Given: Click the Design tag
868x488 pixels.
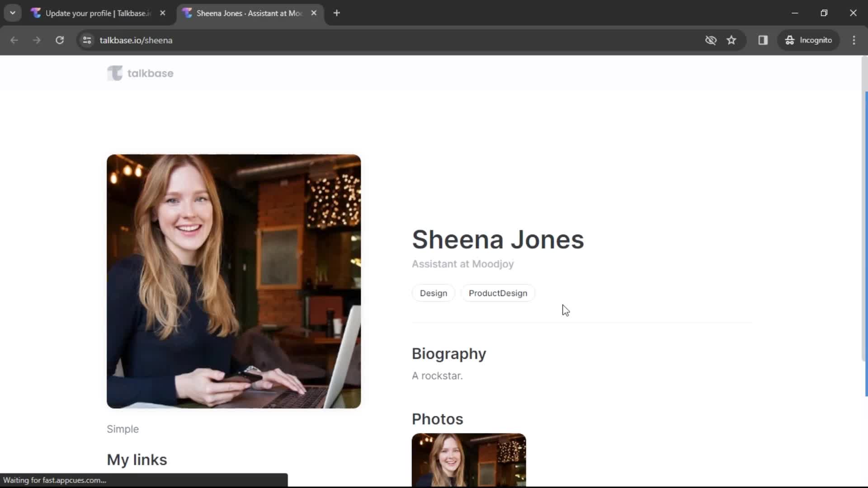Looking at the screenshot, I should click(x=434, y=293).
